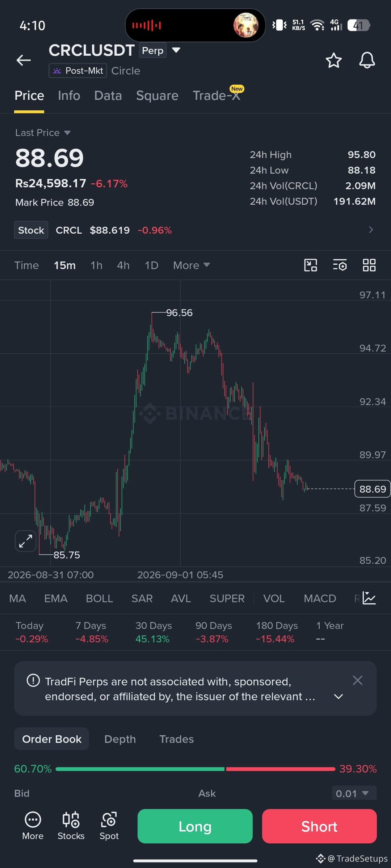Open the More timeframes dropdown

pyautogui.click(x=192, y=265)
